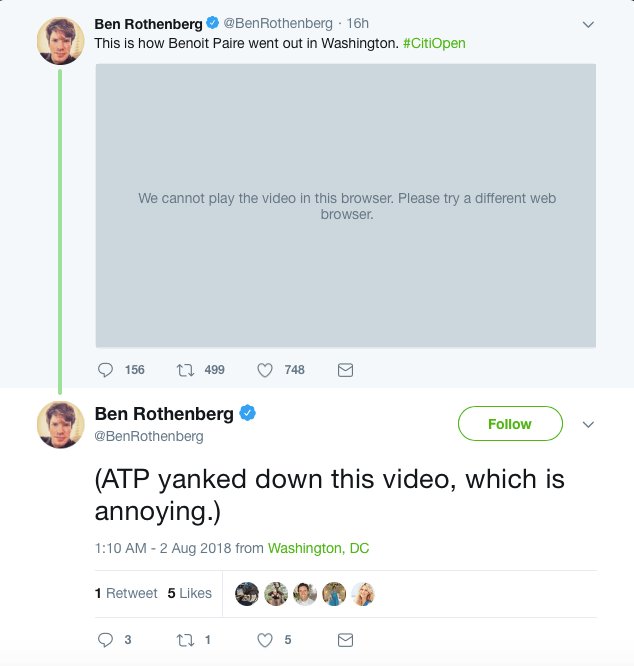Click Ben Rothenberg's avatar on top tweet
The image size is (634, 666).
pos(60,41)
